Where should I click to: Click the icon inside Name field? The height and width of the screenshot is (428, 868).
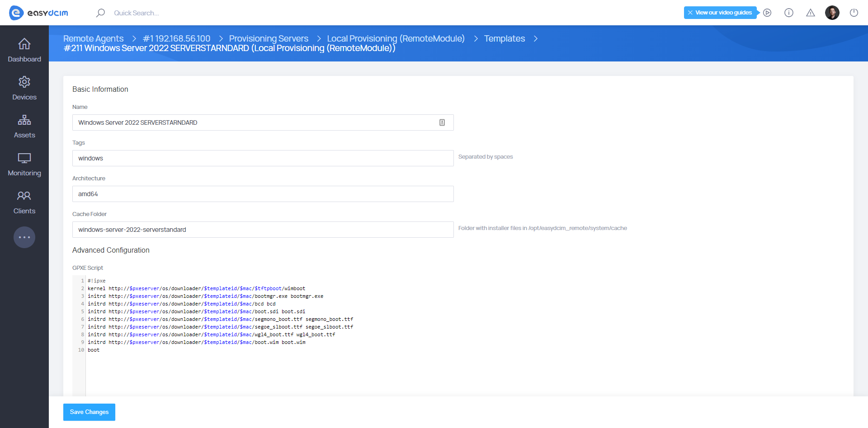click(x=442, y=122)
